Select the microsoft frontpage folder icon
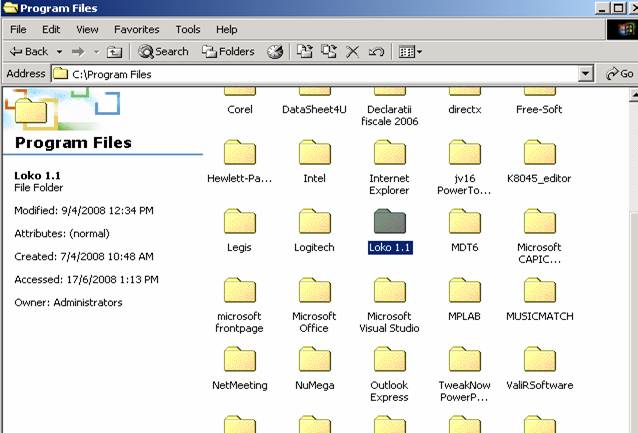Screen dimensions: 638x433 (x=240, y=291)
